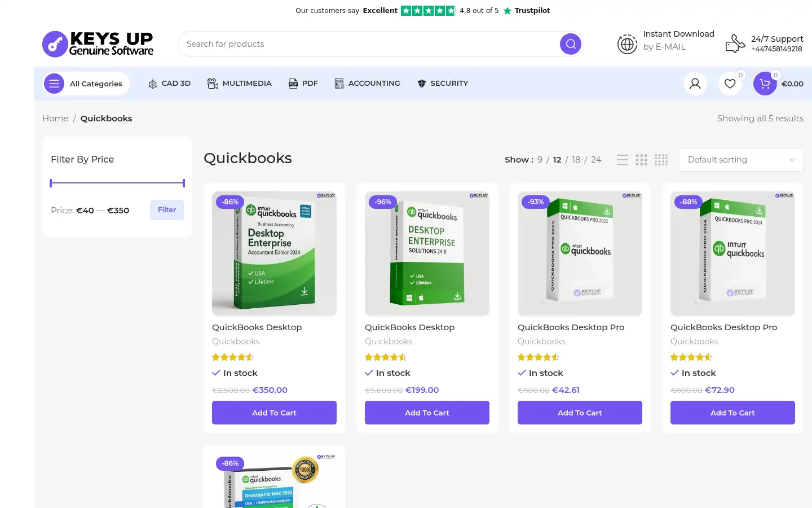Show 9 products per page

(540, 160)
